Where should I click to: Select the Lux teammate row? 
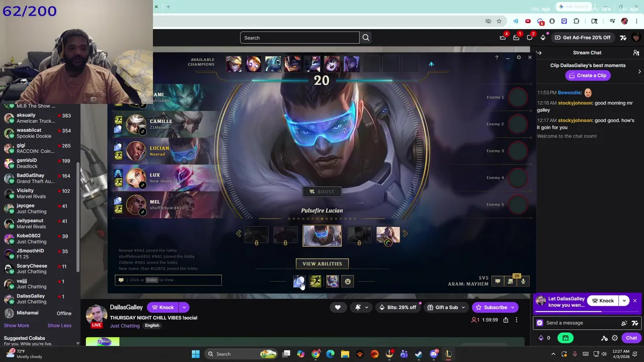166,178
